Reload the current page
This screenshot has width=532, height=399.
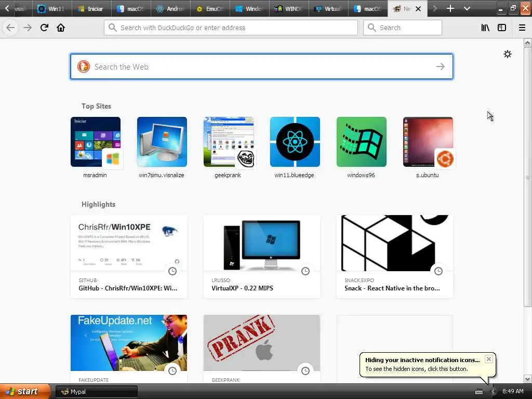(44, 28)
